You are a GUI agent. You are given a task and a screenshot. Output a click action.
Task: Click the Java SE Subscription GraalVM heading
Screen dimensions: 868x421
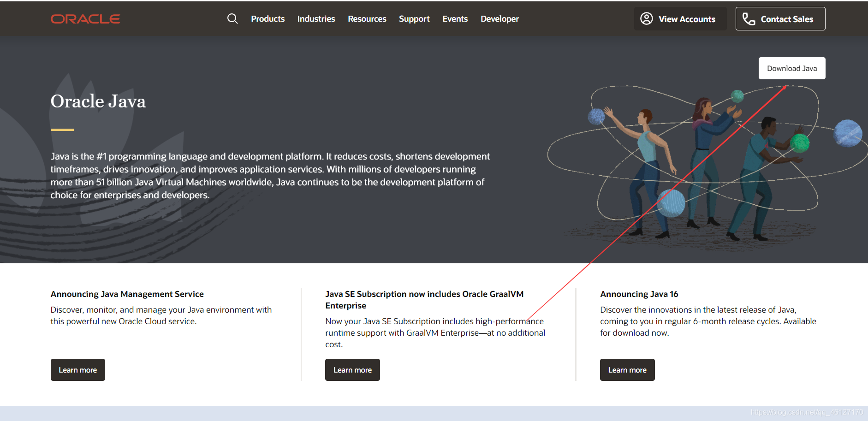pyautogui.click(x=424, y=300)
